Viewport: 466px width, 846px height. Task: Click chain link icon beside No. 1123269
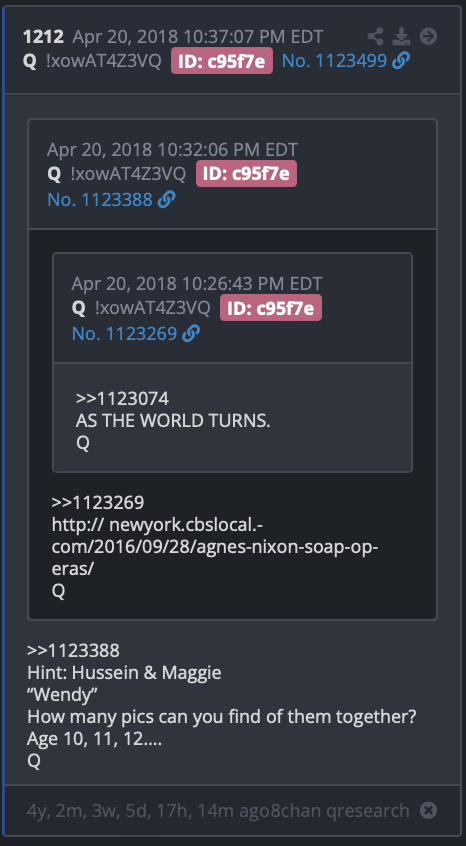point(191,334)
